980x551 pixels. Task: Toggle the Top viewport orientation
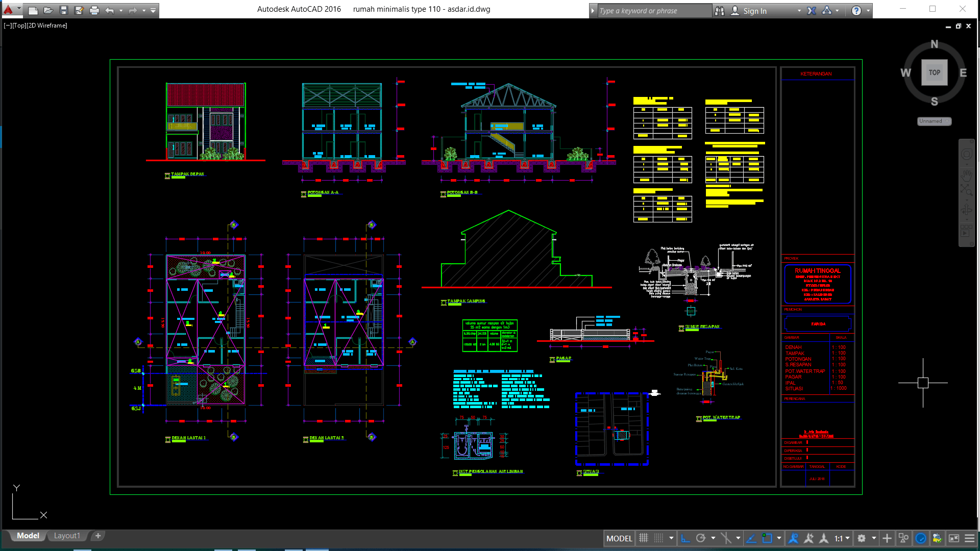click(934, 72)
